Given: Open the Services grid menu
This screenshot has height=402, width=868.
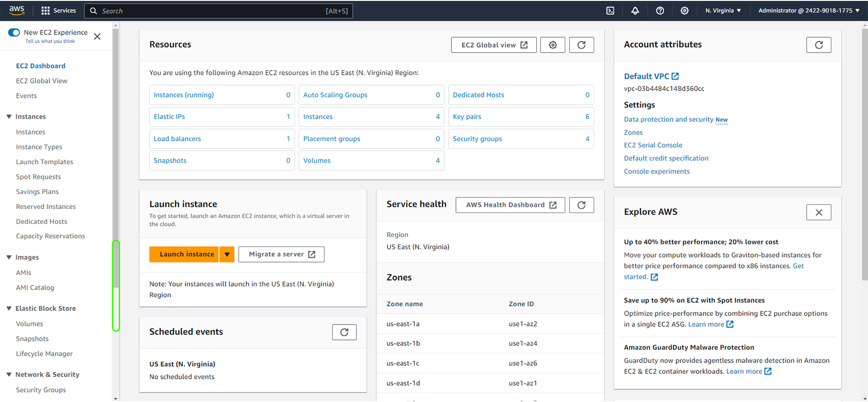Looking at the screenshot, I should (58, 10).
